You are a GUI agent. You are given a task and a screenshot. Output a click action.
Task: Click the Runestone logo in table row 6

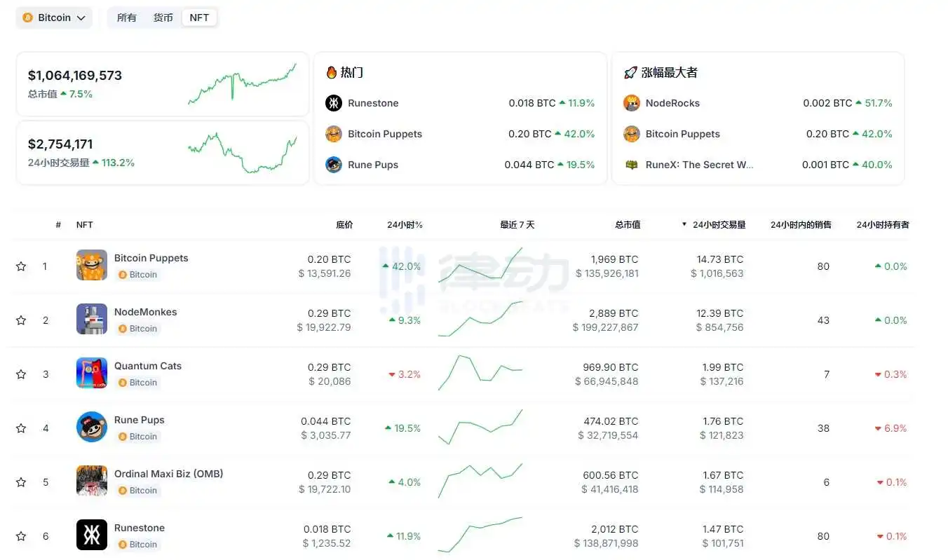pos(92,535)
